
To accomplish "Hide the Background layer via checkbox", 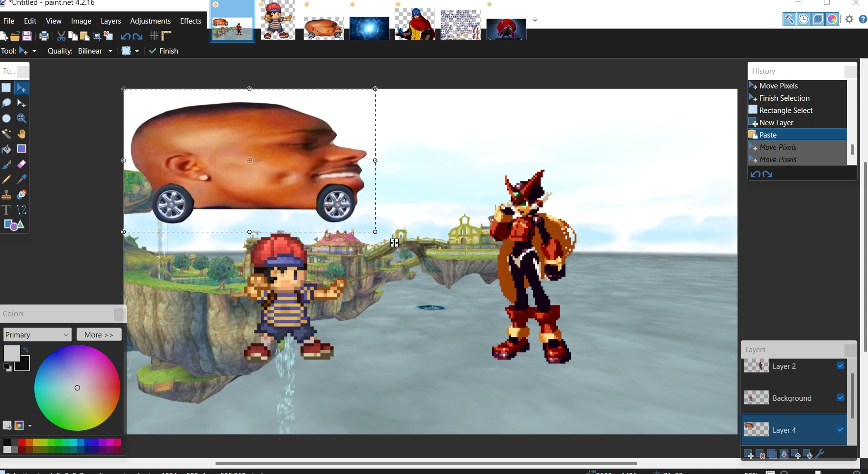I will point(841,397).
